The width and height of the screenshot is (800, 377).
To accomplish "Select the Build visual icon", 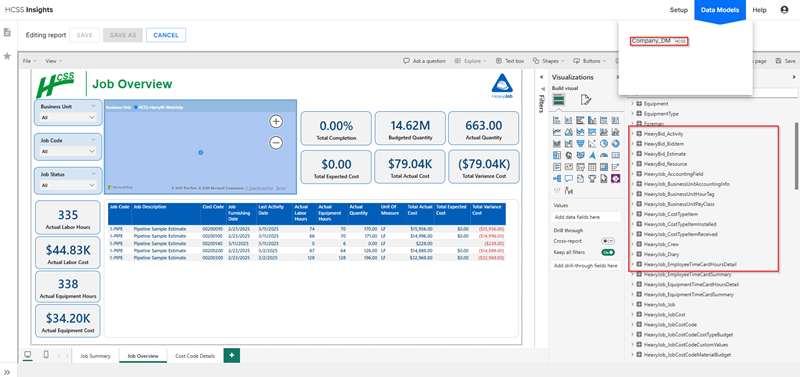I will tap(559, 99).
